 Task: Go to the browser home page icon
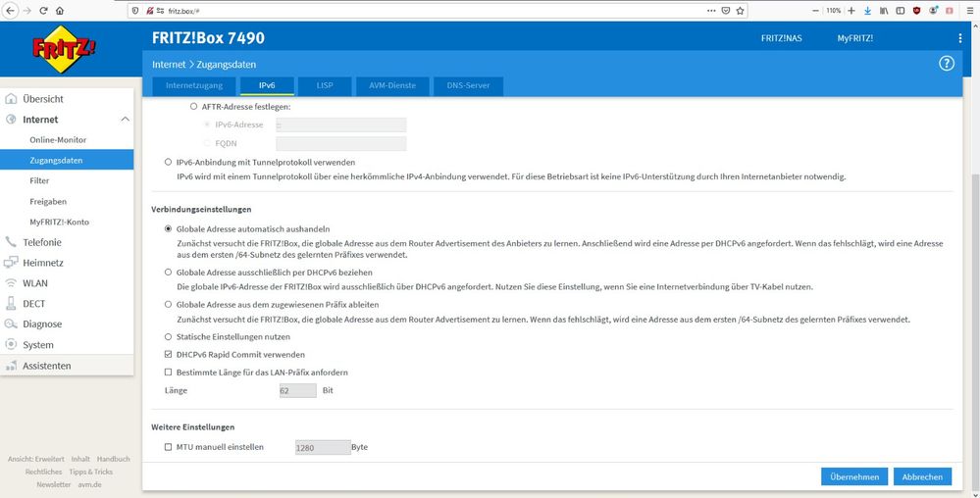tap(60, 11)
